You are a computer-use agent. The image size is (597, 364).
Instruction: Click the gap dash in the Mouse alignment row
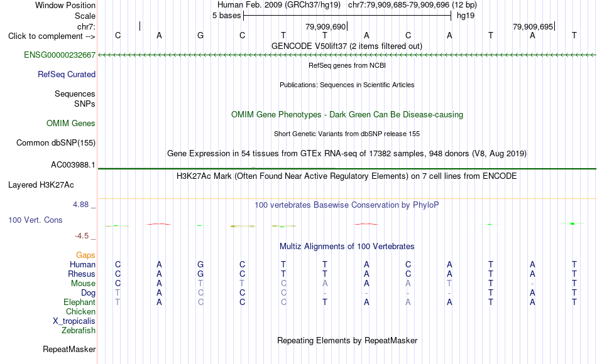pos(532,284)
